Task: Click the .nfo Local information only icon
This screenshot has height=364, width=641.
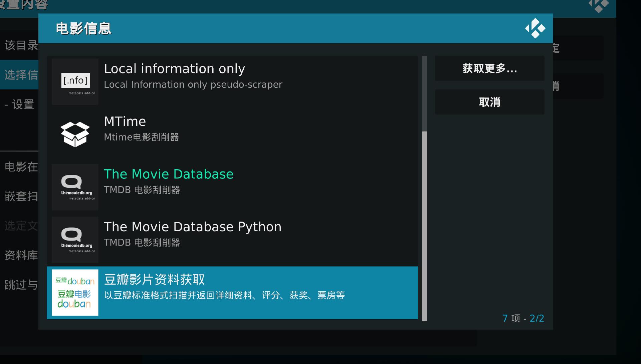Action: 75,81
